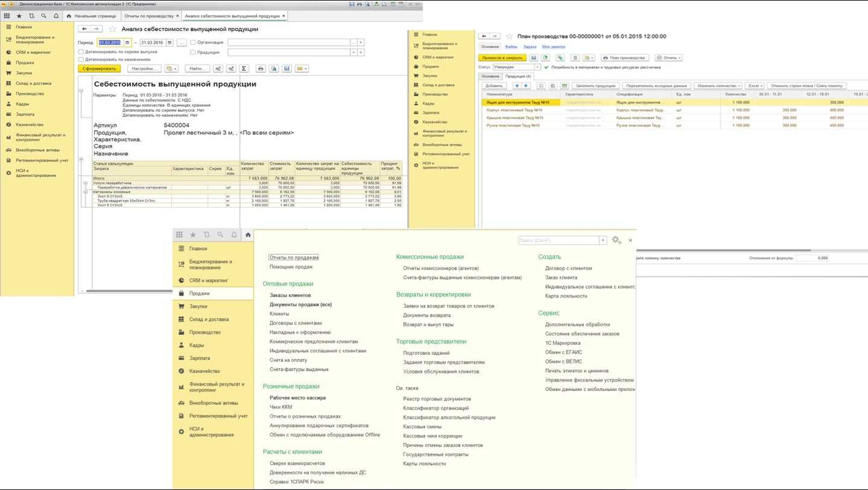
Task: Click the sum (Σ) icon in report toolbar
Action: point(244,69)
